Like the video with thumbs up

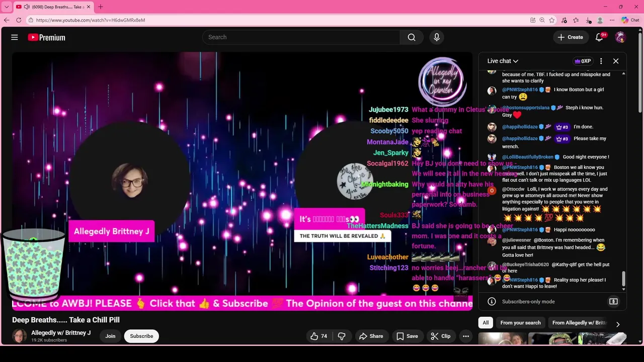pyautogui.click(x=318, y=336)
